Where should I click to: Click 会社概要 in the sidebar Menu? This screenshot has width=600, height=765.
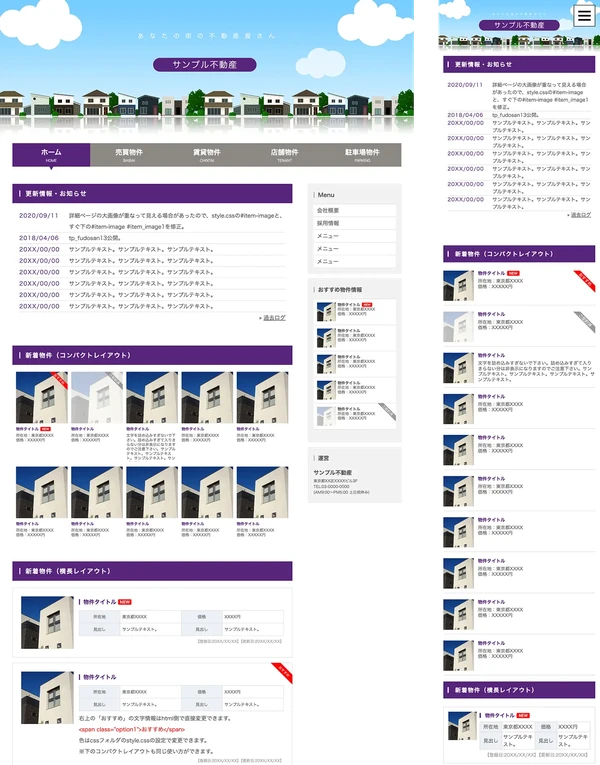click(329, 211)
